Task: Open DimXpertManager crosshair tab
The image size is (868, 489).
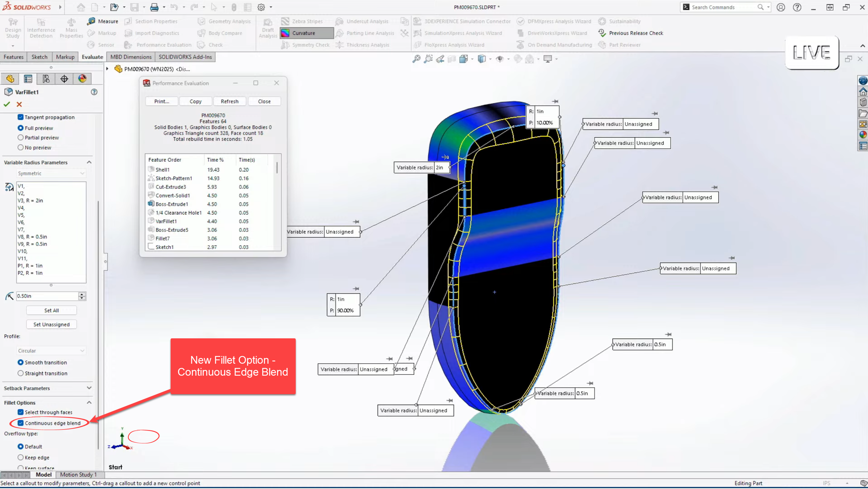Action: point(64,79)
